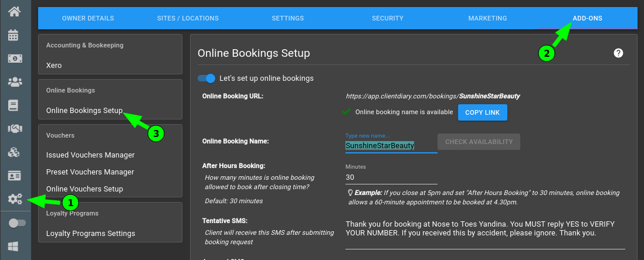Screen dimensions: 644x260
Task: Open Online Vouchers Setup
Action: click(84, 189)
